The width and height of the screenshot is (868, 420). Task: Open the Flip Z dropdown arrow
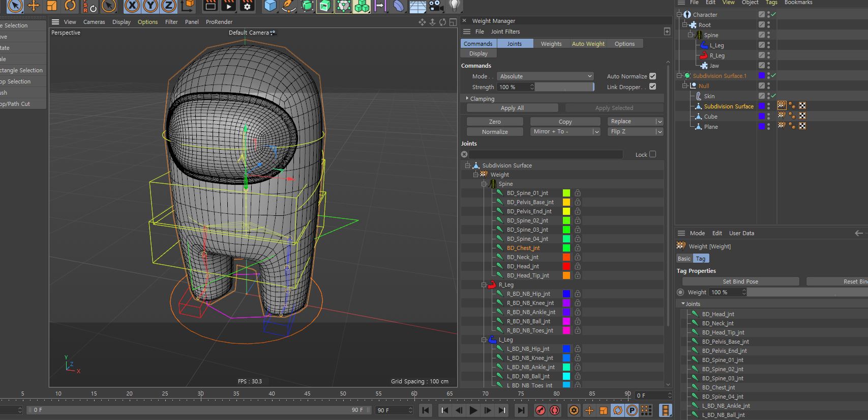[x=660, y=132]
